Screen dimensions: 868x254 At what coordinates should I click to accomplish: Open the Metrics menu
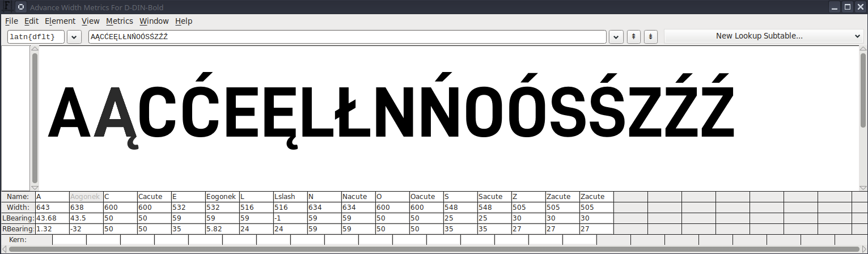(120, 21)
